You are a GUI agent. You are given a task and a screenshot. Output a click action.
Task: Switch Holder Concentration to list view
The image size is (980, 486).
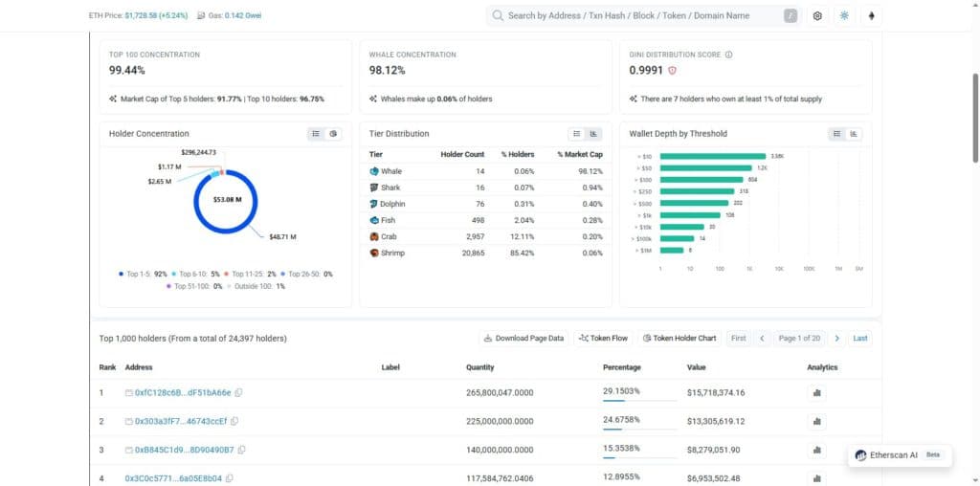(316, 134)
